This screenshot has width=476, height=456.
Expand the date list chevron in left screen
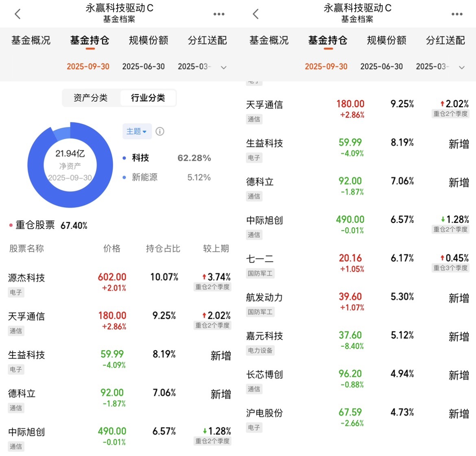pos(223,67)
